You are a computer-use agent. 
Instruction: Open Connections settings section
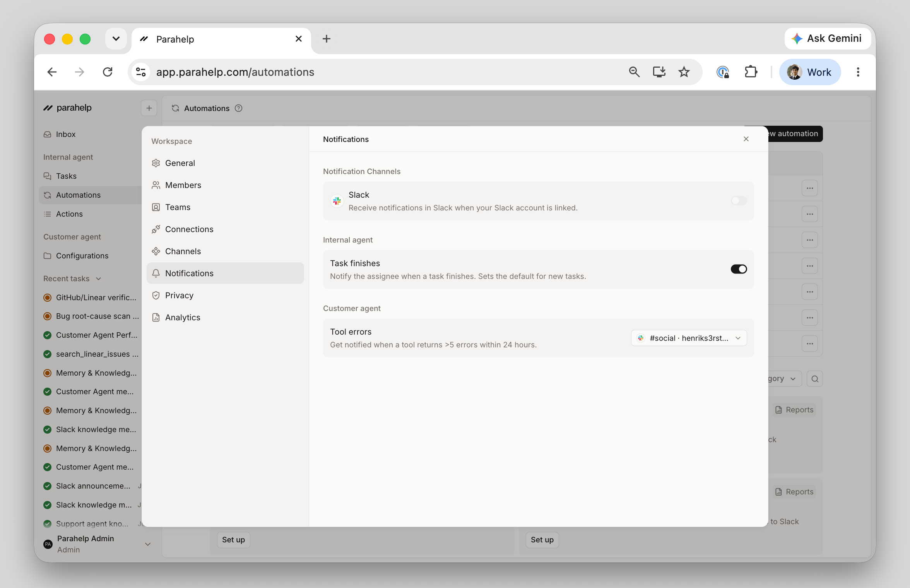(225, 229)
